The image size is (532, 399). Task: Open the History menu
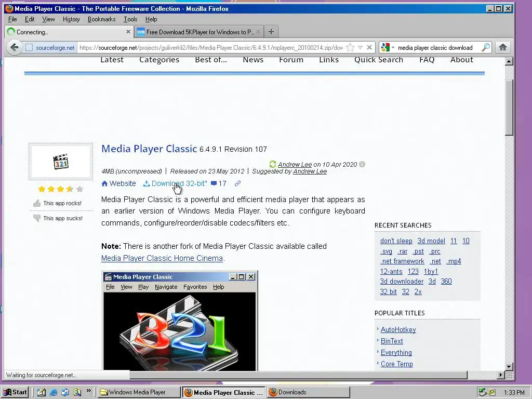(x=71, y=19)
